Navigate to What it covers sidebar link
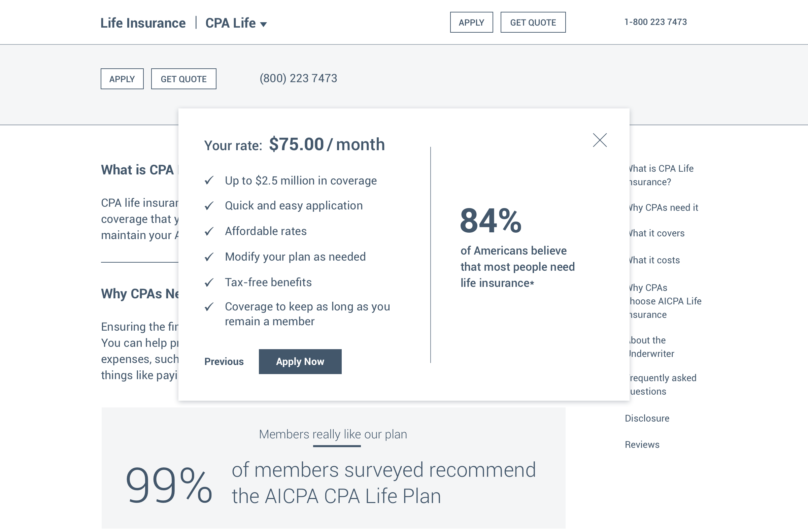808x532 pixels. click(x=657, y=233)
